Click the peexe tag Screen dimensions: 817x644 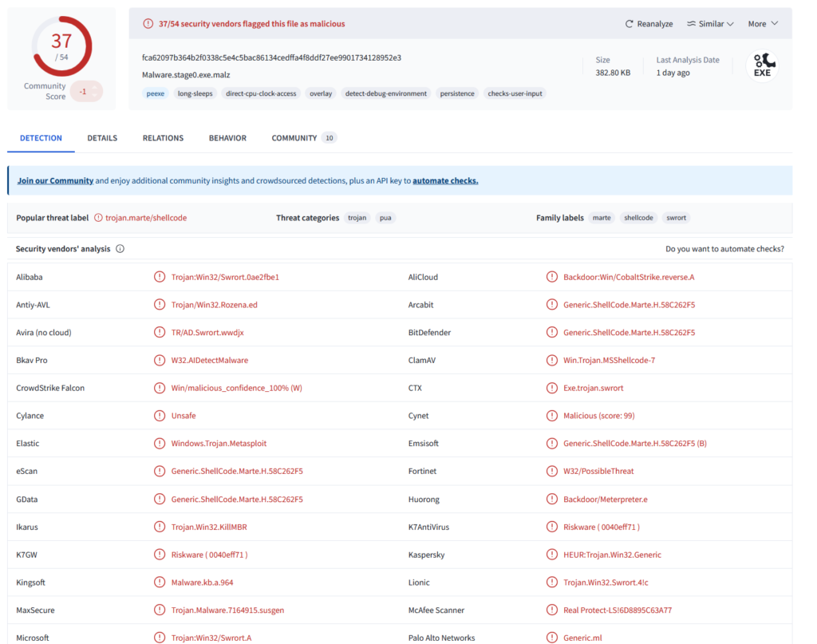pos(156,94)
